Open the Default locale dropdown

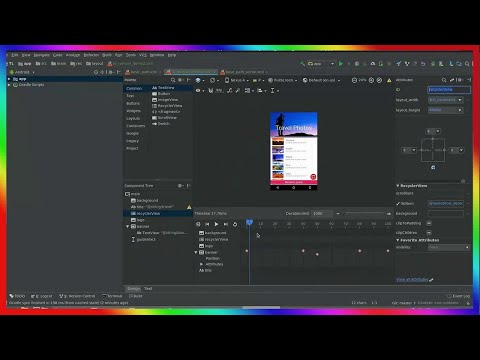[x=321, y=80]
